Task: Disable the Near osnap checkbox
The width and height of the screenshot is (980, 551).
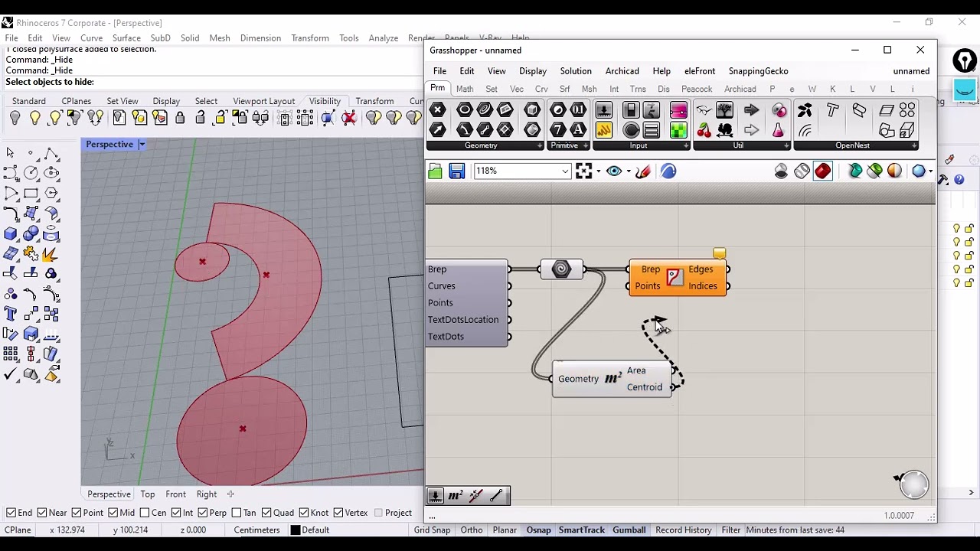Action: pyautogui.click(x=41, y=513)
